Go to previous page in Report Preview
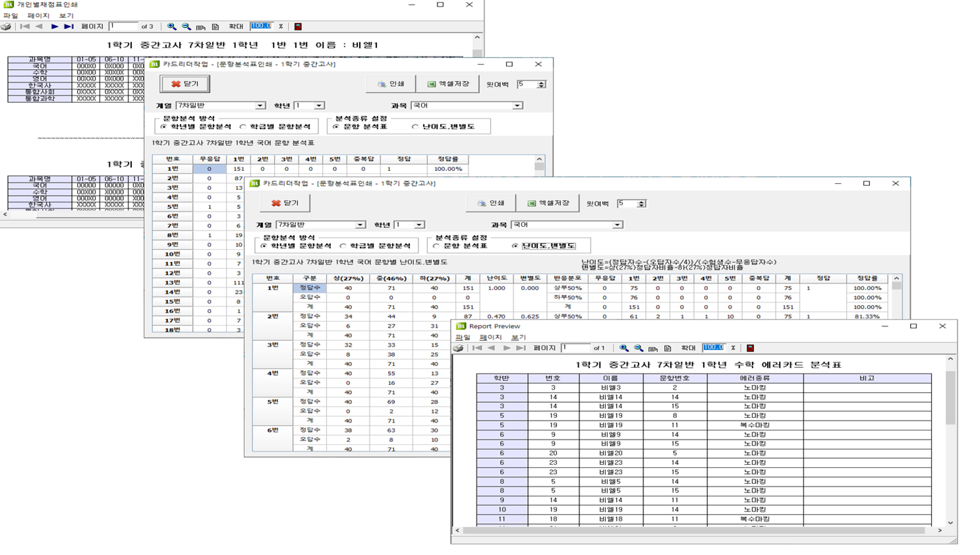The image size is (980, 555). [x=491, y=348]
